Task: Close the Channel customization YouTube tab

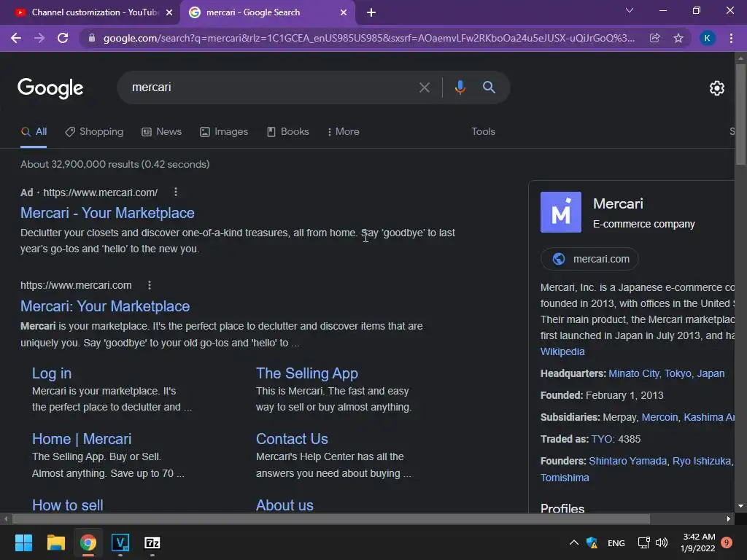Action: click(x=169, y=13)
